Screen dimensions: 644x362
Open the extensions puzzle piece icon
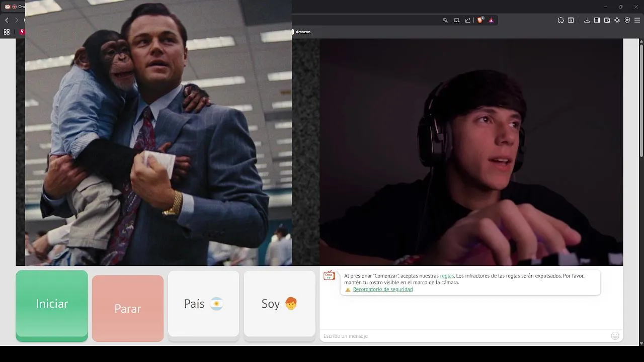pos(560,20)
